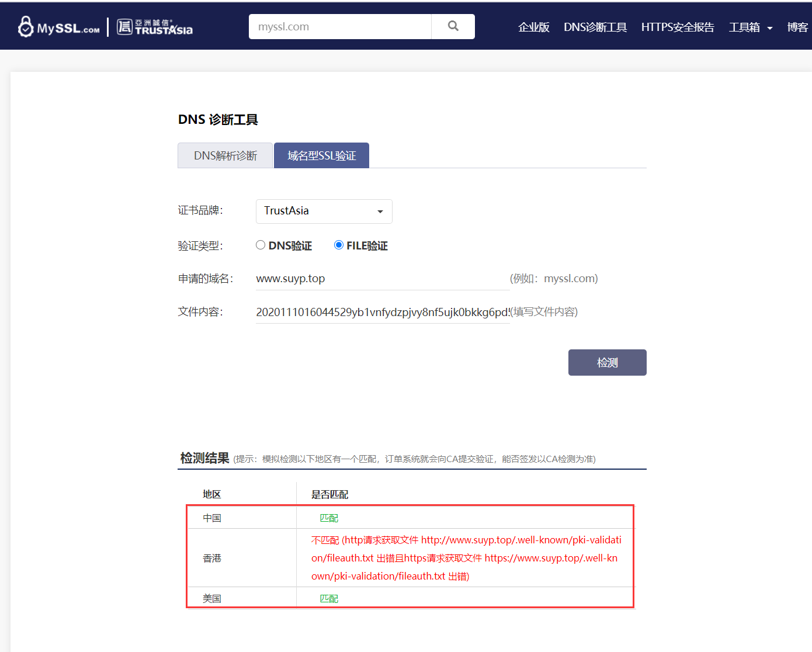Click the search magnifier icon
Screen dimensions: 812x652
[453, 26]
